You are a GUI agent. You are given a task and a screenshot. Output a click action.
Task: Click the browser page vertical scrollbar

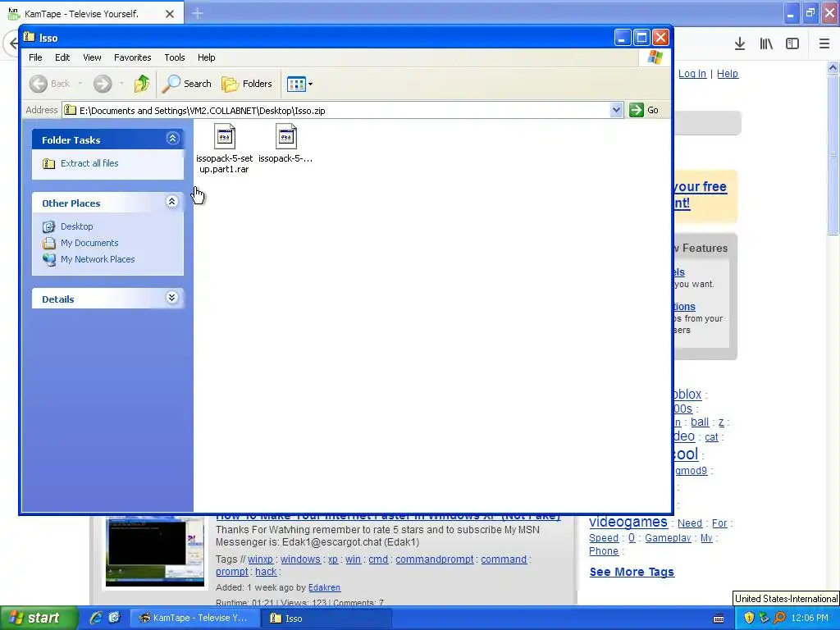point(833,154)
